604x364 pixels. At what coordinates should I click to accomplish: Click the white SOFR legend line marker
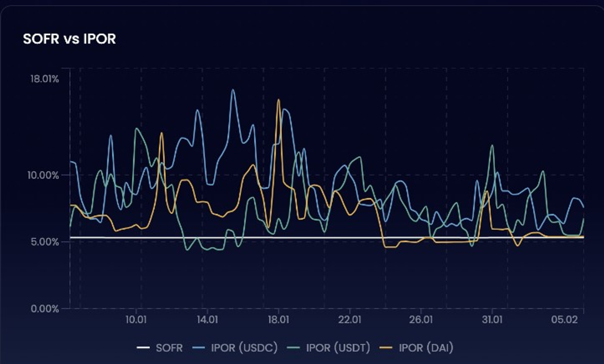[143, 348]
